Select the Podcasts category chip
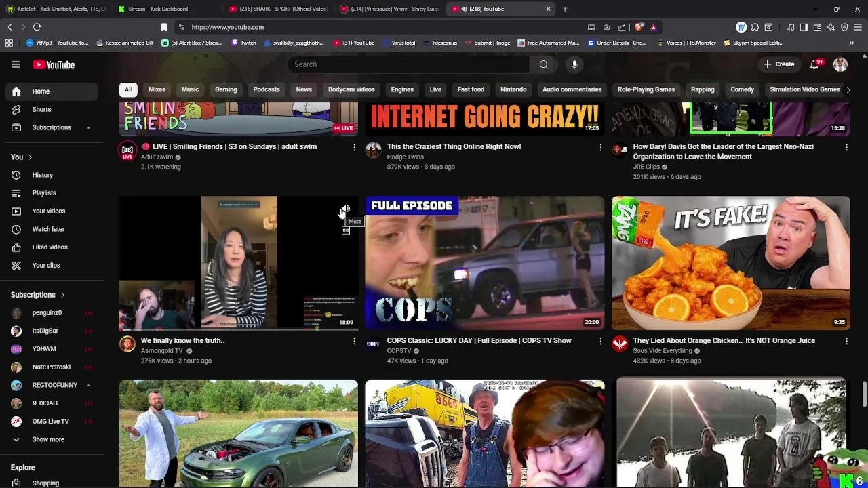This screenshot has width=868, height=488. click(x=267, y=89)
